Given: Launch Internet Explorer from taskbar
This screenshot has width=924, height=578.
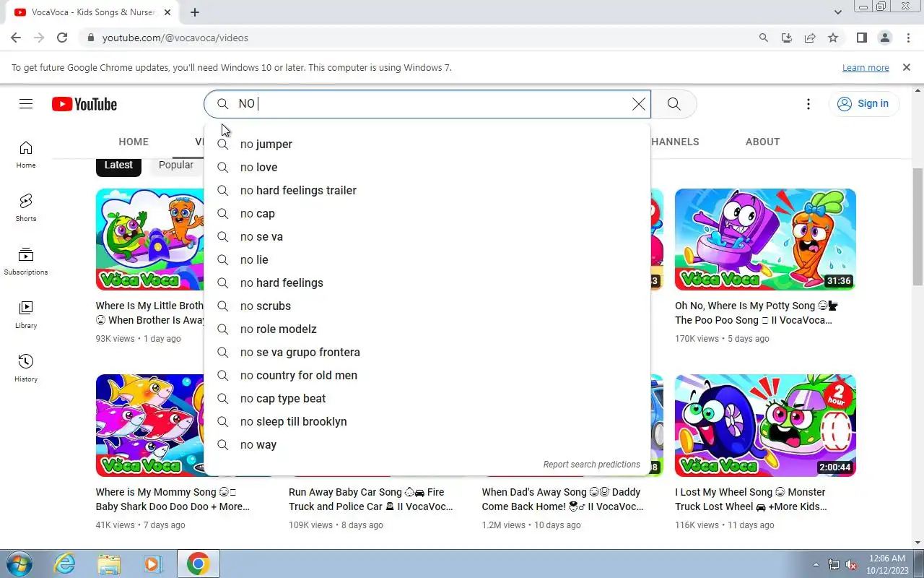Looking at the screenshot, I should 65,564.
